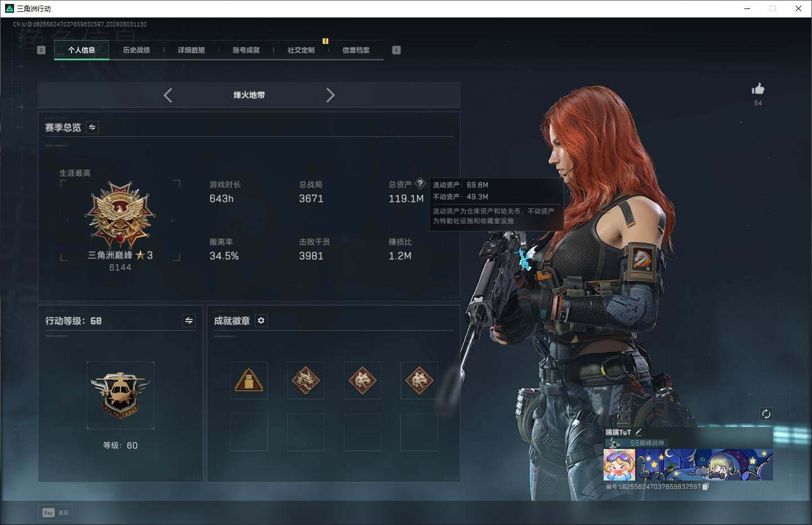
Task: Click the like count 94
Action: coord(758,103)
